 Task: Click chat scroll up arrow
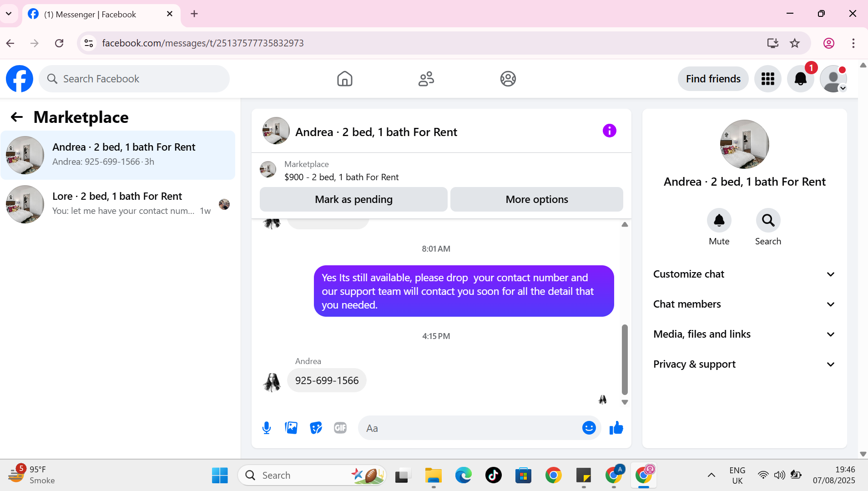pos(625,224)
